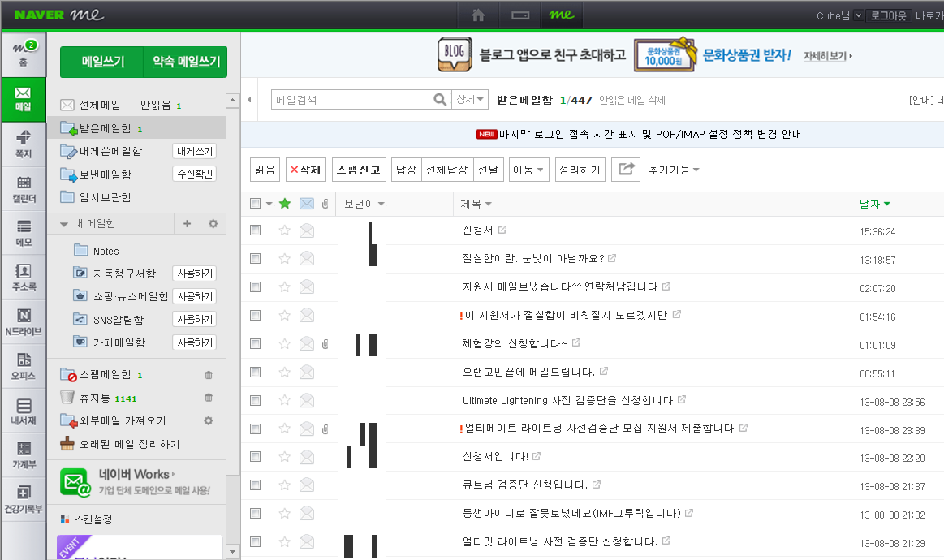Click the 로그아웃 button at top right
The width and height of the screenshot is (944, 560).
tap(889, 14)
